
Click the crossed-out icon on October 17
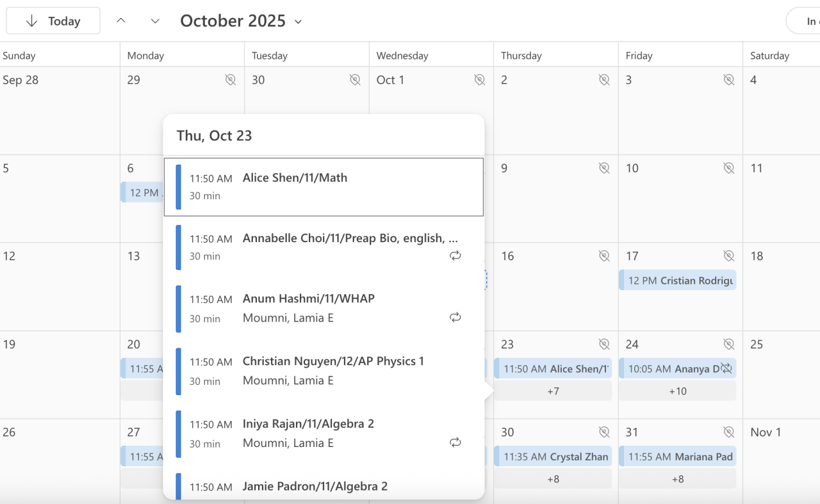coord(728,256)
